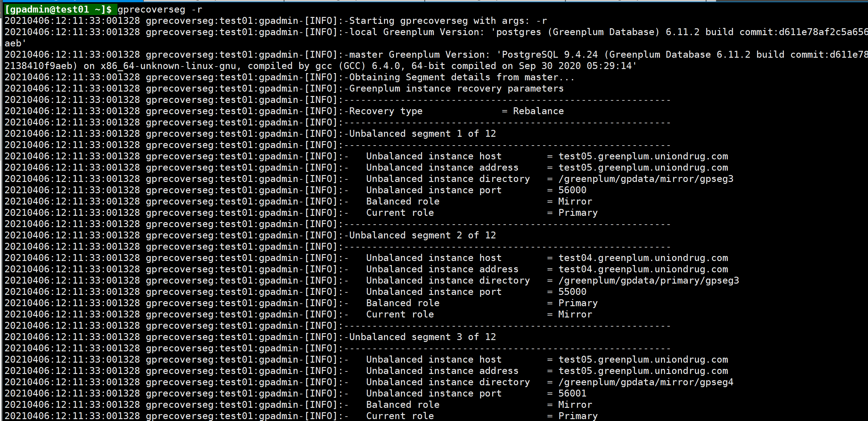Click segment 2's Current role value 'Mirror'
Viewport: 868px width, 421px height.
coord(575,314)
